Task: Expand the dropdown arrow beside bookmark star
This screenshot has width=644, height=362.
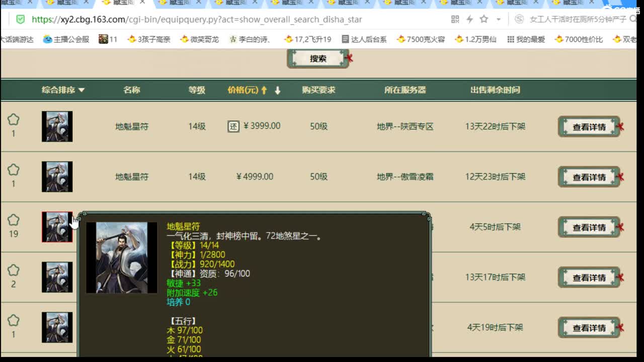Action: coord(499,20)
